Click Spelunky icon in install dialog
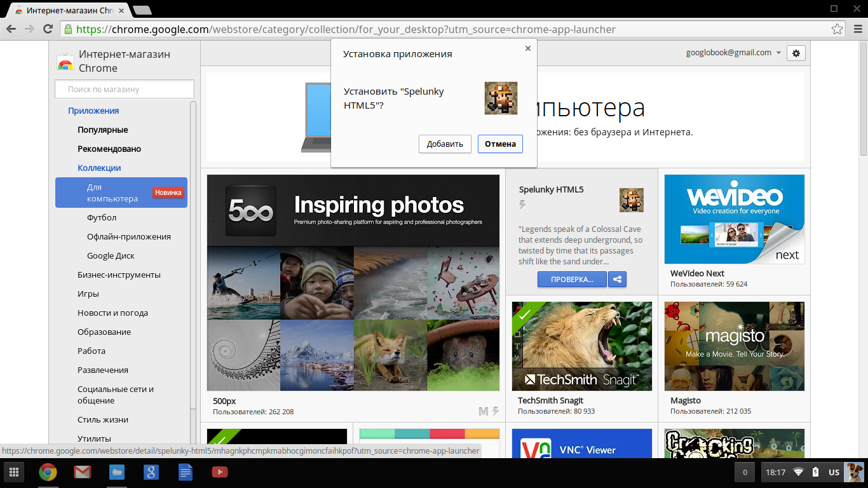The image size is (868, 488). [x=501, y=98]
